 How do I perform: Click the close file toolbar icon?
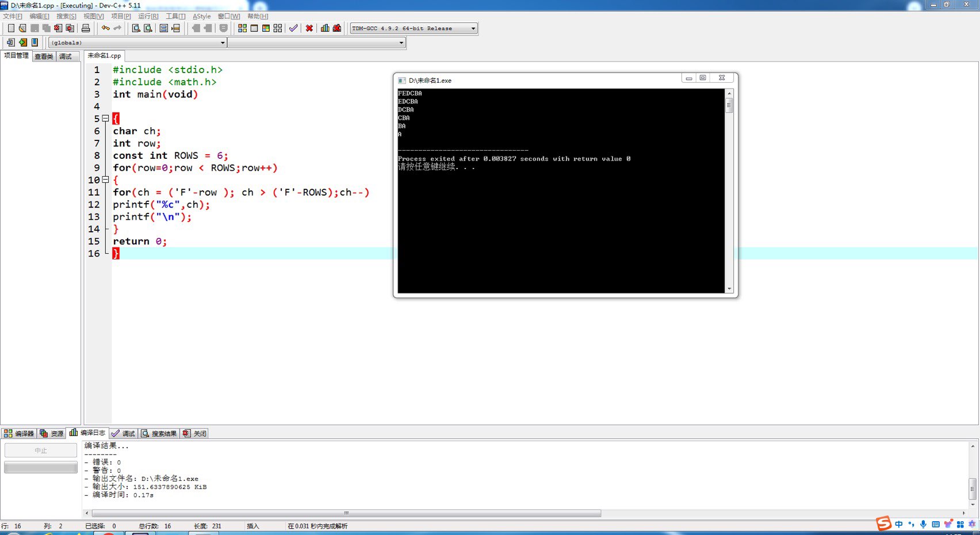pos(58,28)
